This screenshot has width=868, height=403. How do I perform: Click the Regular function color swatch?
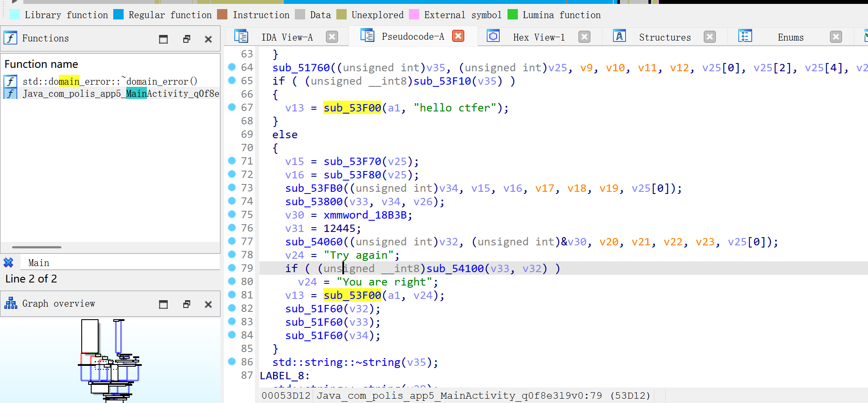click(118, 15)
